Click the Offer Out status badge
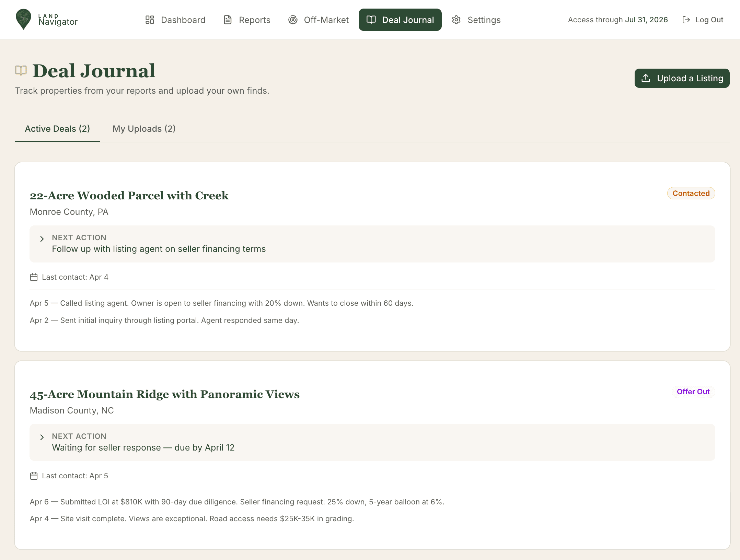Screen dimensions: 740x560 pos(693,392)
